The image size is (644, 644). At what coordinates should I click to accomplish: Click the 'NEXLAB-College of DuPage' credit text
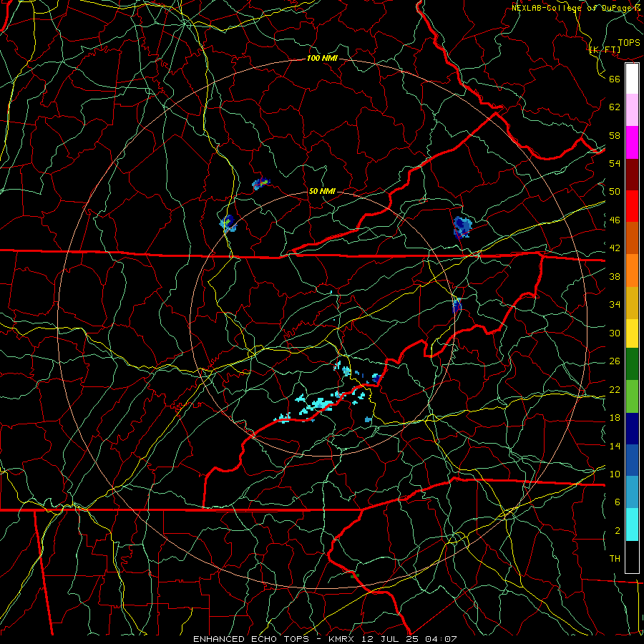[x=572, y=8]
